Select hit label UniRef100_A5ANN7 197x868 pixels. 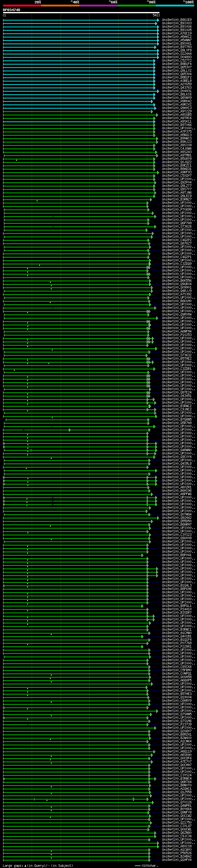click(x=177, y=40)
